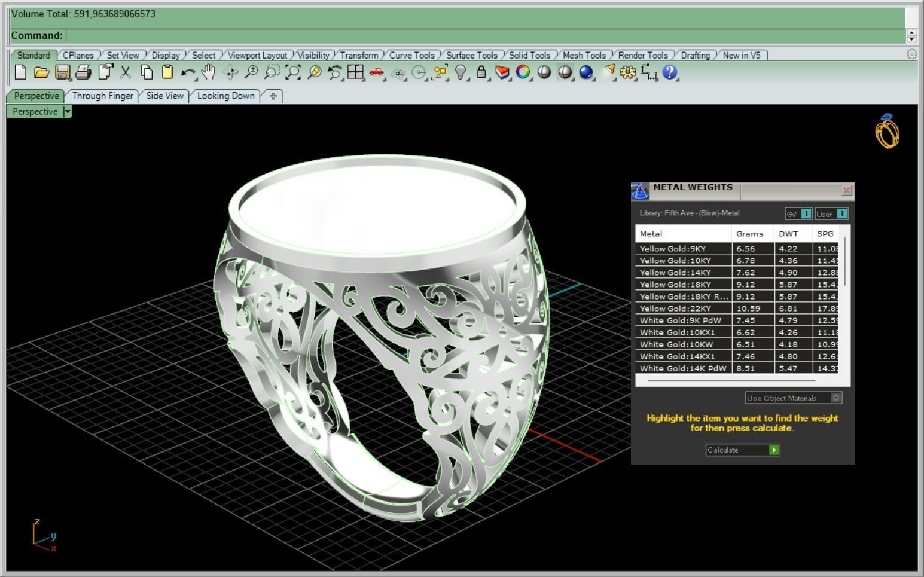Switch to the Through Finger viewport tab
924x577 pixels.
coord(102,96)
